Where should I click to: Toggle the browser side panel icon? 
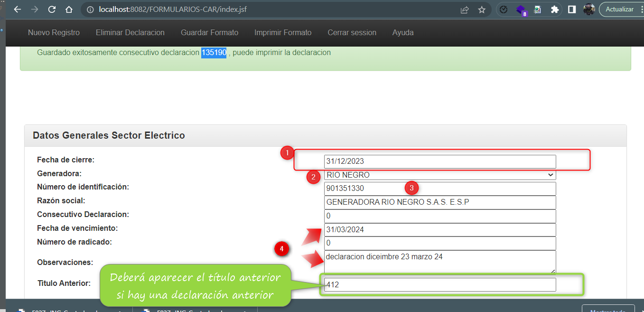pyautogui.click(x=572, y=9)
